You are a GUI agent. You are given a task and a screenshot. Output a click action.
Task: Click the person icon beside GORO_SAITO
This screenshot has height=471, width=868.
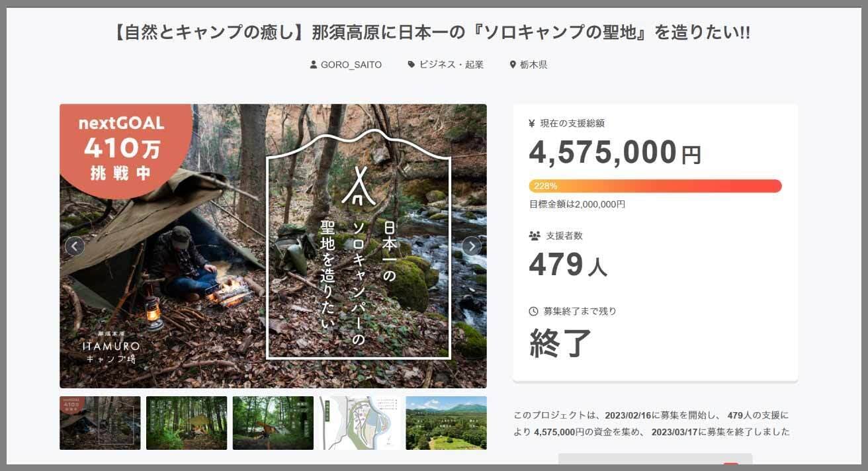314,65
